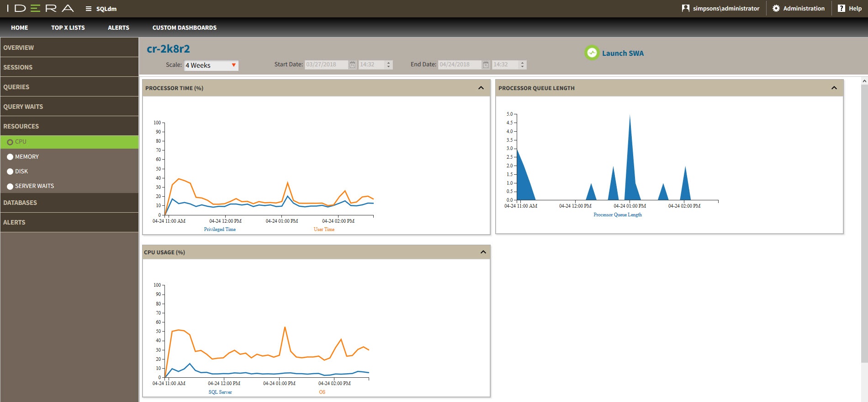
Task: Click the Launch SWA link
Action: (x=622, y=54)
